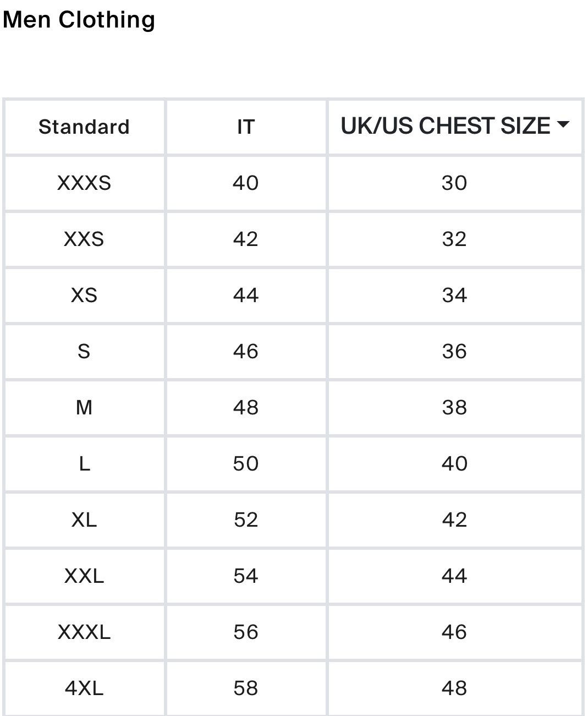This screenshot has width=588, height=716.
Task: Click IT value 58 in 4XL row
Action: pos(246,688)
